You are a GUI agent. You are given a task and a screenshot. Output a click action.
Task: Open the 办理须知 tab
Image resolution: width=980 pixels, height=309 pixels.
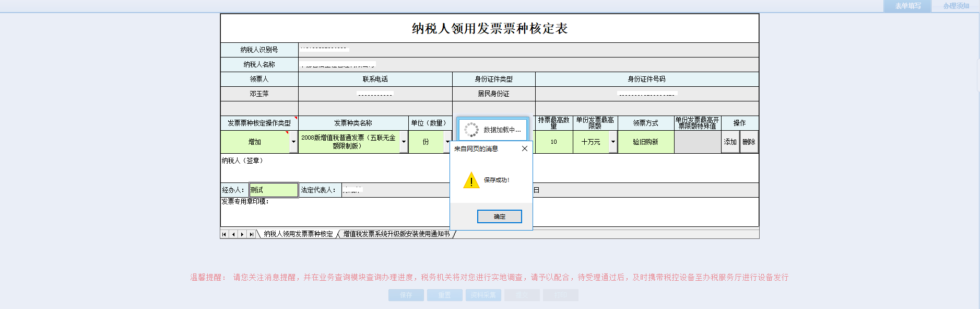pyautogui.click(x=955, y=6)
